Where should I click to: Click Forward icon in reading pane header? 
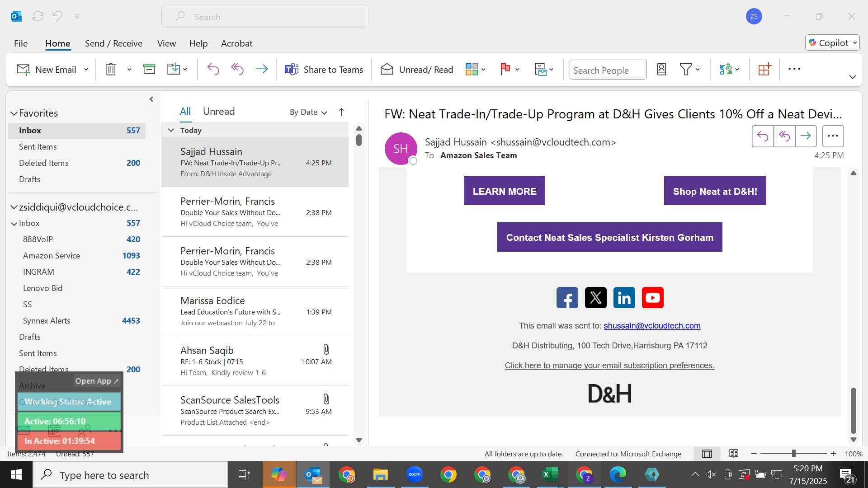806,136
